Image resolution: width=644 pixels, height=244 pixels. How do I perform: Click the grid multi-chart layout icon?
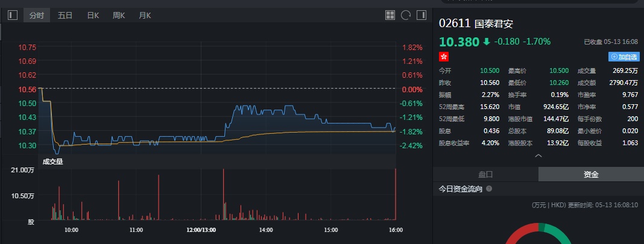click(390, 15)
